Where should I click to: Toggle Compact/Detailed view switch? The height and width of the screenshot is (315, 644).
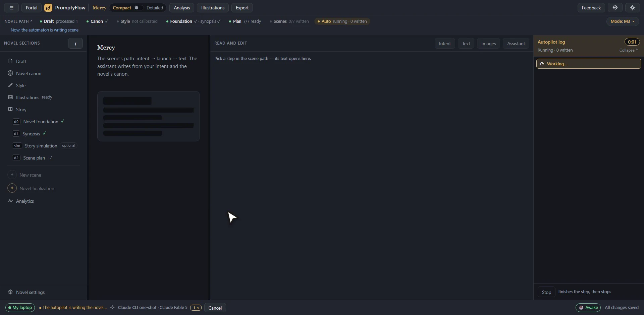coord(138,8)
